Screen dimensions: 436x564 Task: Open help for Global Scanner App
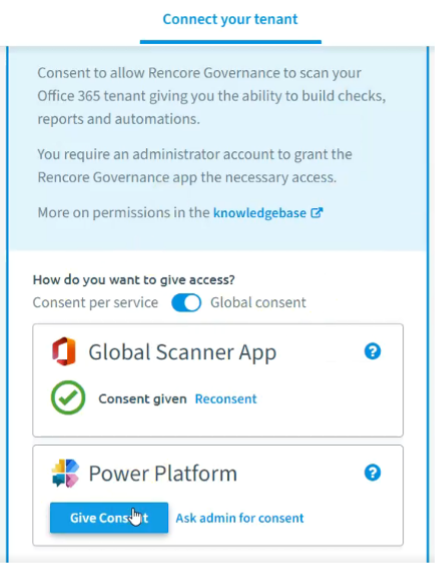click(x=373, y=351)
